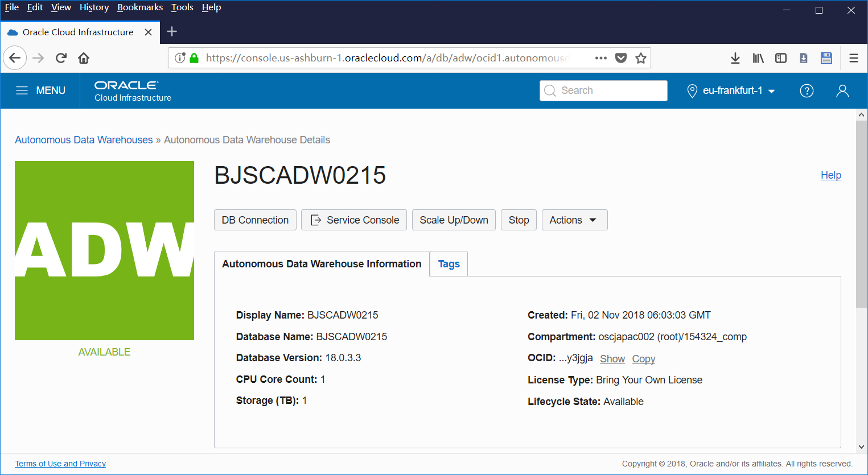Open the File menu

pos(11,7)
